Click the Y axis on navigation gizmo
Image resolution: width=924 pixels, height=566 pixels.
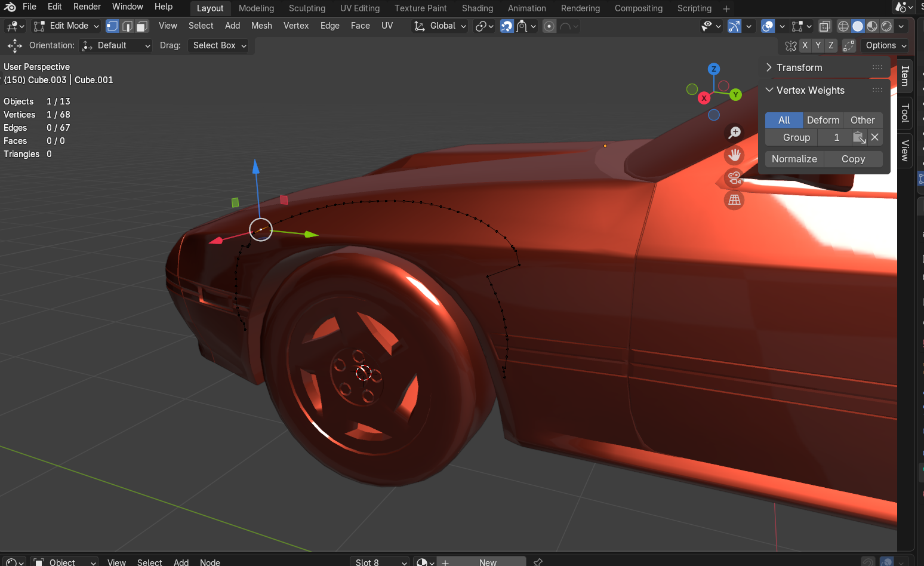tap(735, 94)
